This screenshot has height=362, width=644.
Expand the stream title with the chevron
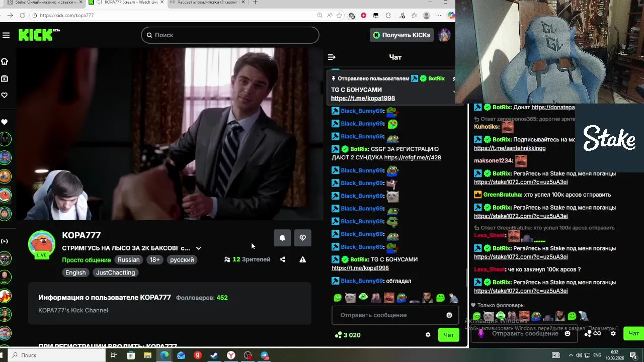click(198, 248)
